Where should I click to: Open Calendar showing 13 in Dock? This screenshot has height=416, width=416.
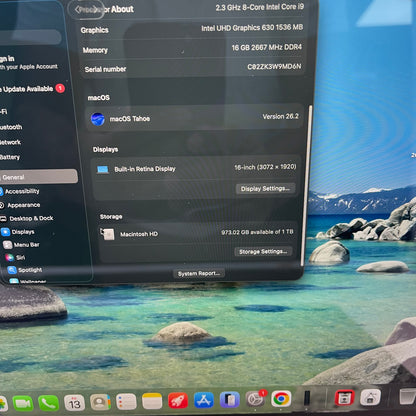tap(74, 403)
